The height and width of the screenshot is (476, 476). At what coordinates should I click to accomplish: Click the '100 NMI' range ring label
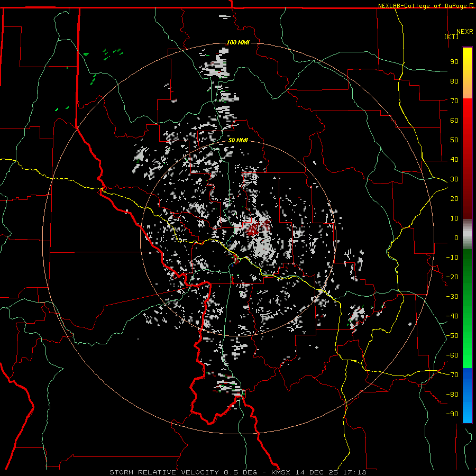click(x=238, y=42)
